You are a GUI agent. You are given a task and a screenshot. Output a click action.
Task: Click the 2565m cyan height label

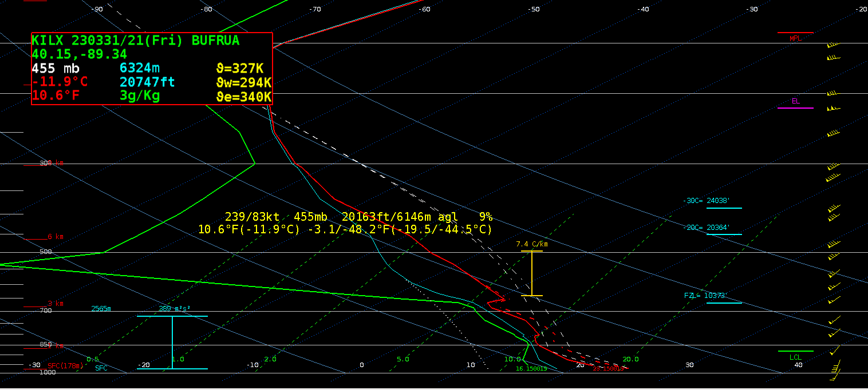click(101, 309)
